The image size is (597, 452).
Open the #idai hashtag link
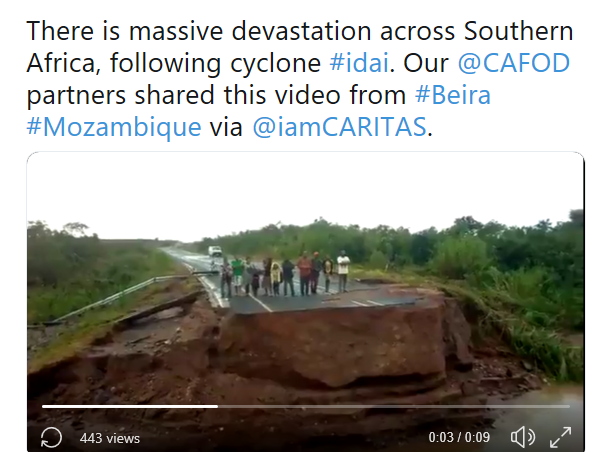(359, 63)
